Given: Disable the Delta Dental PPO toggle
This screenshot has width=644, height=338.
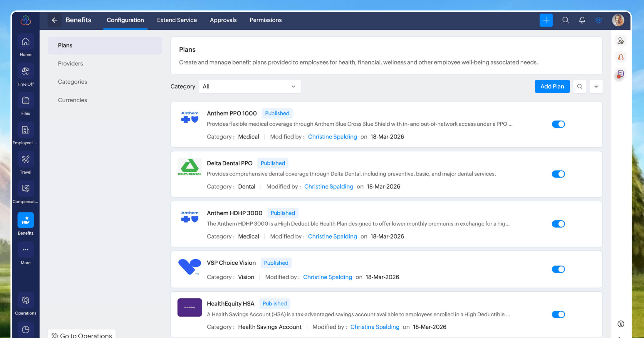Looking at the screenshot, I should [558, 174].
